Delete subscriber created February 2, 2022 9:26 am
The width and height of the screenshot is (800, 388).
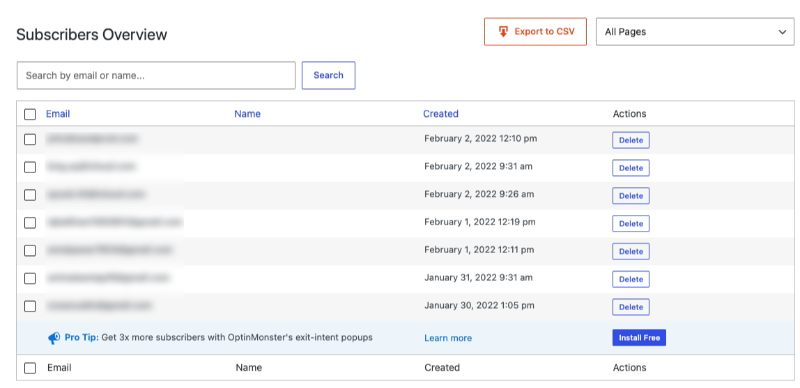pos(631,196)
